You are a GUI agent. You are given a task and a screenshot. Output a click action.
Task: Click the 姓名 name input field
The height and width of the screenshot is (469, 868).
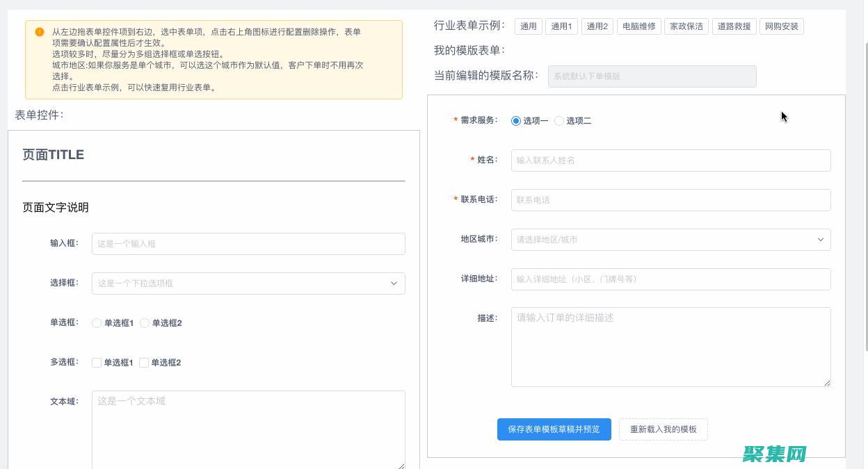point(670,160)
